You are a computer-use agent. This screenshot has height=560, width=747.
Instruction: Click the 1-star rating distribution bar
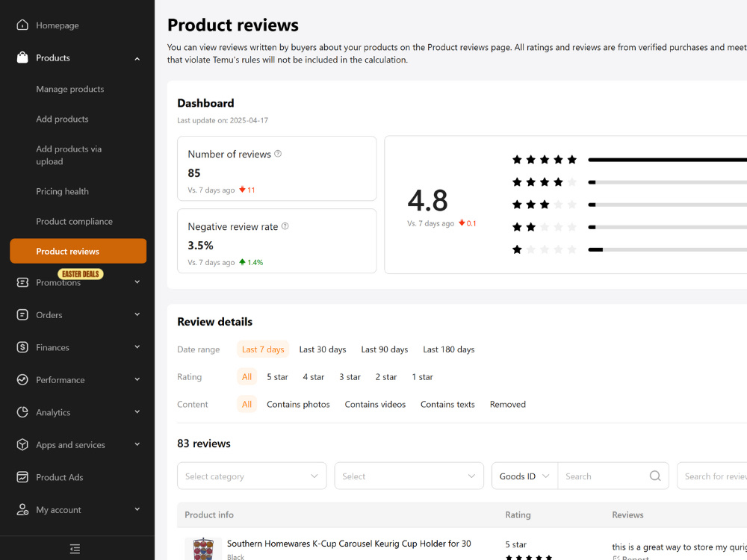(x=667, y=249)
